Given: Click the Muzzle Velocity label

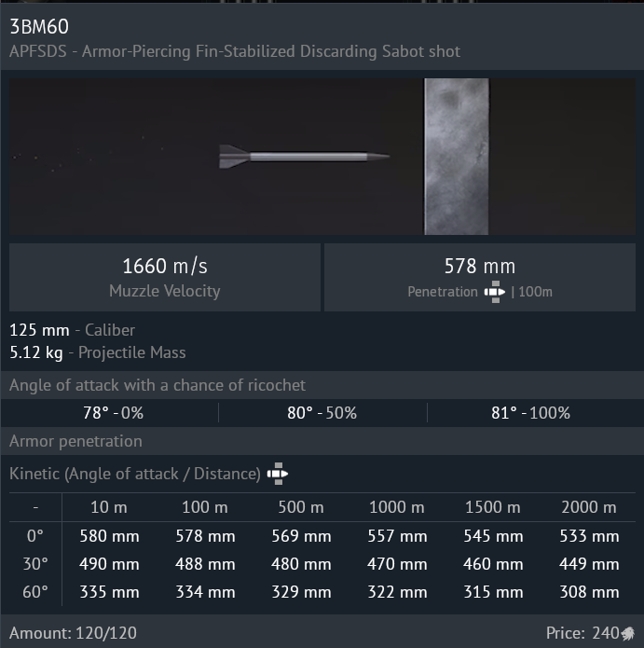Looking at the screenshot, I should [165, 291].
